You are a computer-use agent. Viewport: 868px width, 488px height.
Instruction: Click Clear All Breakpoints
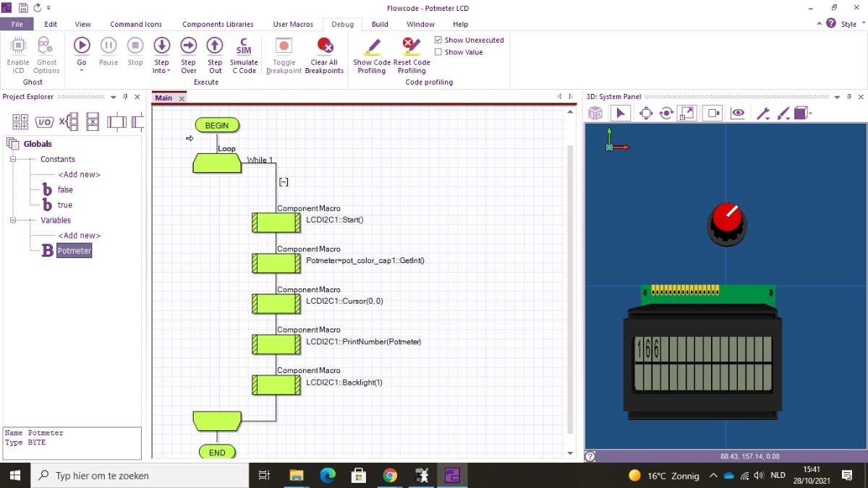[324, 55]
